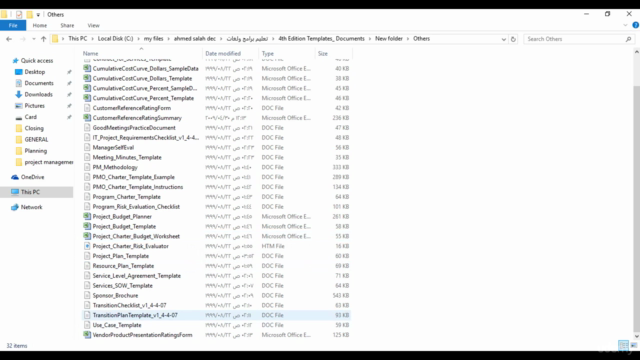Go up one folder level
The image size is (640, 360).
coord(43,39)
